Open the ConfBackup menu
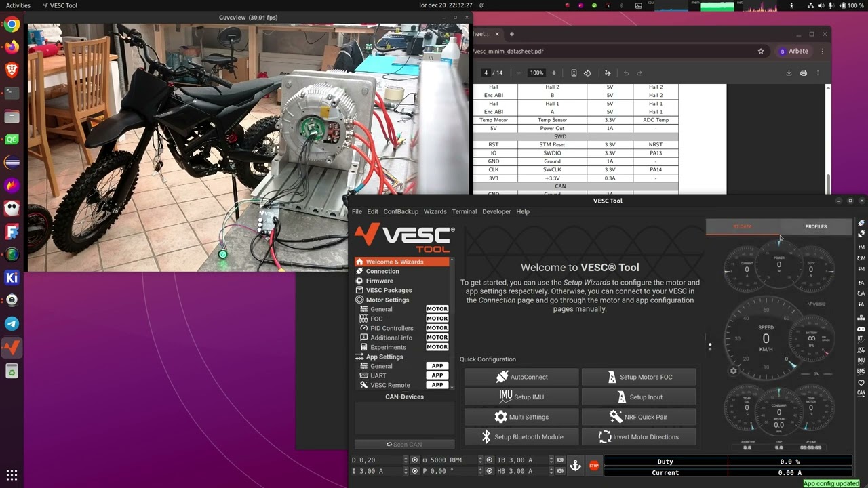The height and width of the screenshot is (488, 868). pos(401,211)
